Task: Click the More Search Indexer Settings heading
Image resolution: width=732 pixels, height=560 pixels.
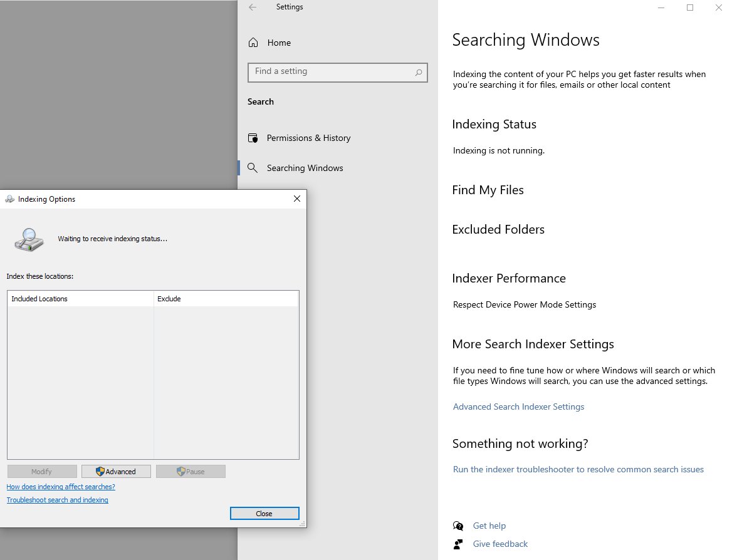Action: tap(533, 344)
